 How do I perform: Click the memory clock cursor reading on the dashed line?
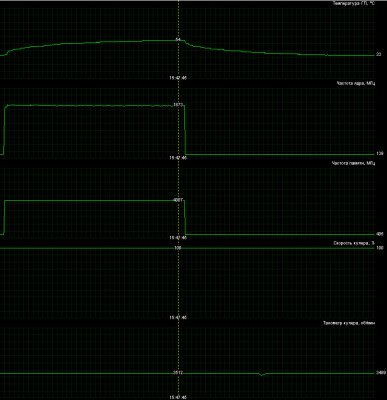click(178, 200)
